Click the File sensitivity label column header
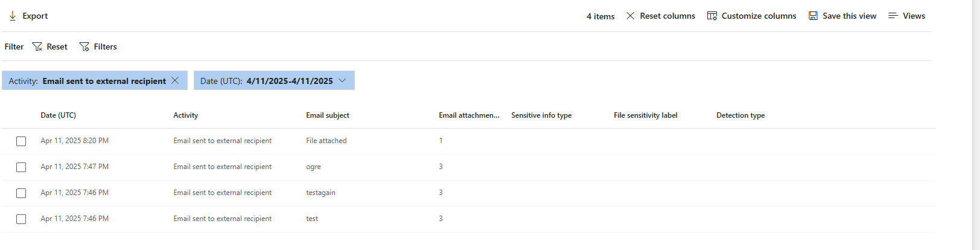The width and height of the screenshot is (980, 250). coord(646,115)
